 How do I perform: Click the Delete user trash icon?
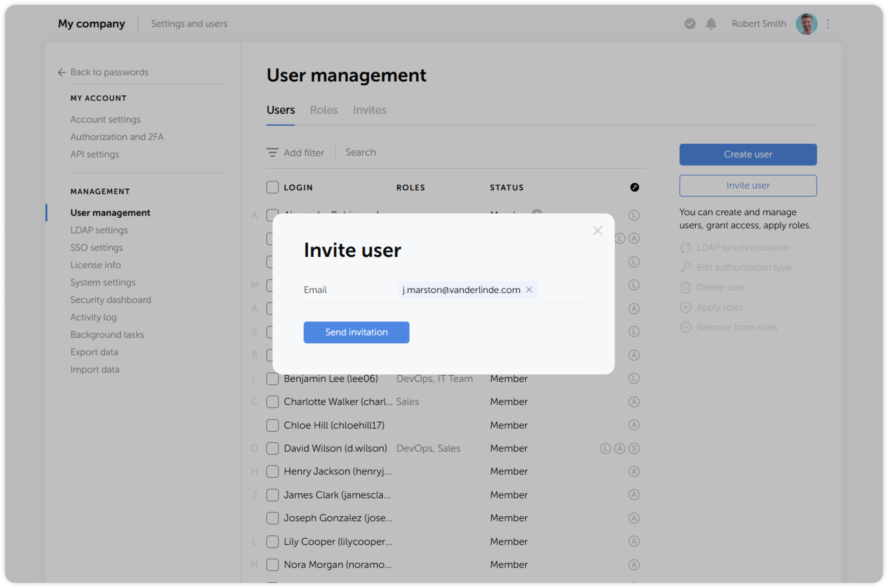pyautogui.click(x=686, y=287)
